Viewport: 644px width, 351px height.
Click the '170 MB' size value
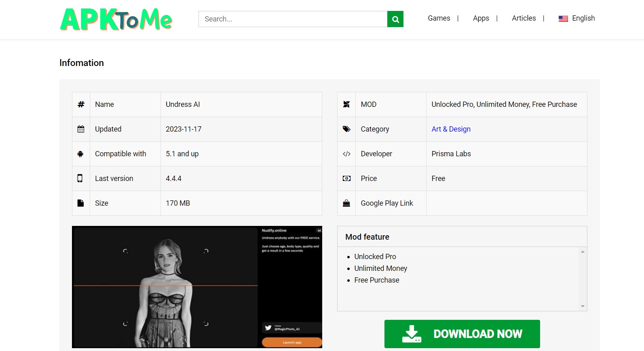[178, 203]
